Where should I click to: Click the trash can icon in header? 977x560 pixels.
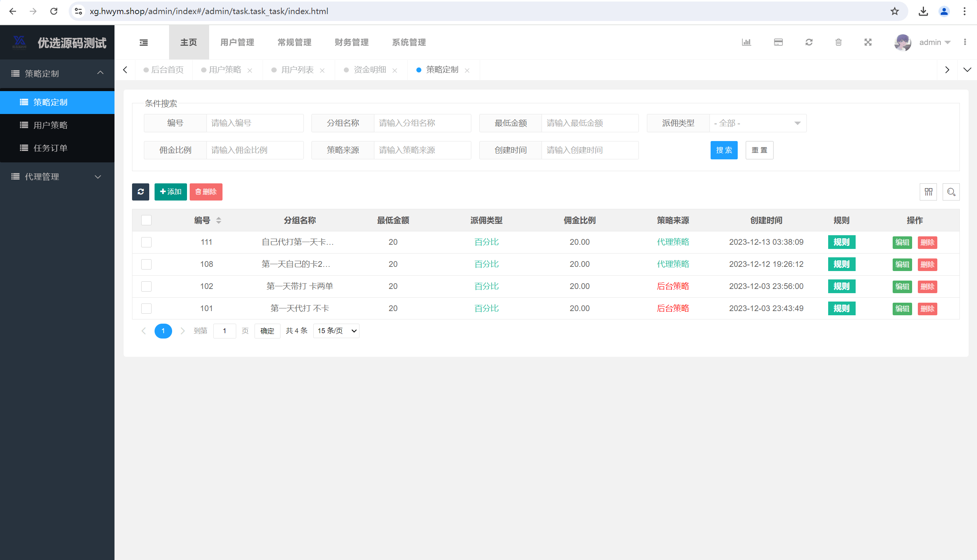[838, 42]
